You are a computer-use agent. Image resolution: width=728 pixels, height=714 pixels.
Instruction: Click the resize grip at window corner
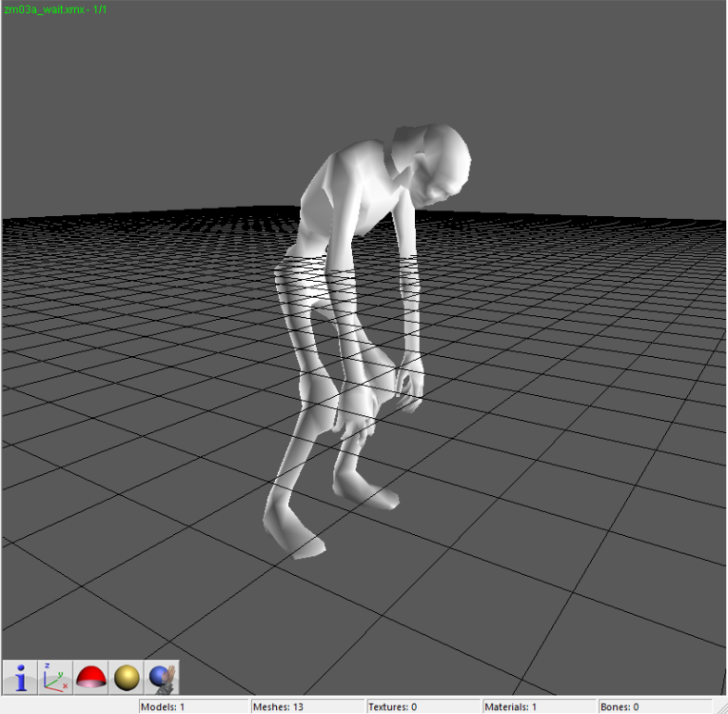pos(721,707)
